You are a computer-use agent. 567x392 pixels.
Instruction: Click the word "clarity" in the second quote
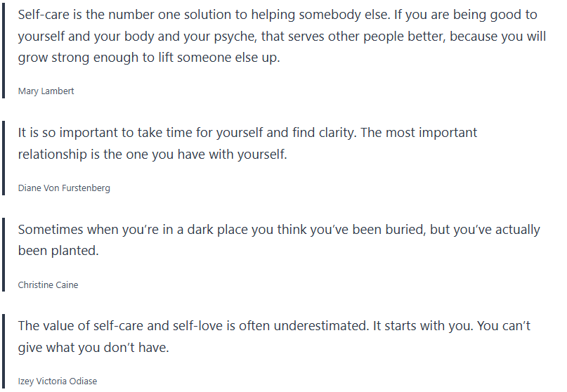pyautogui.click(x=332, y=132)
